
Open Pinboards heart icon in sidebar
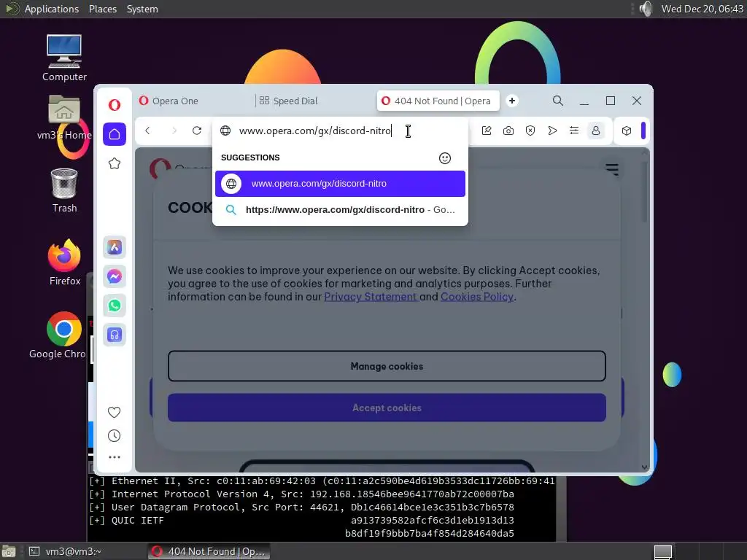coord(115,413)
